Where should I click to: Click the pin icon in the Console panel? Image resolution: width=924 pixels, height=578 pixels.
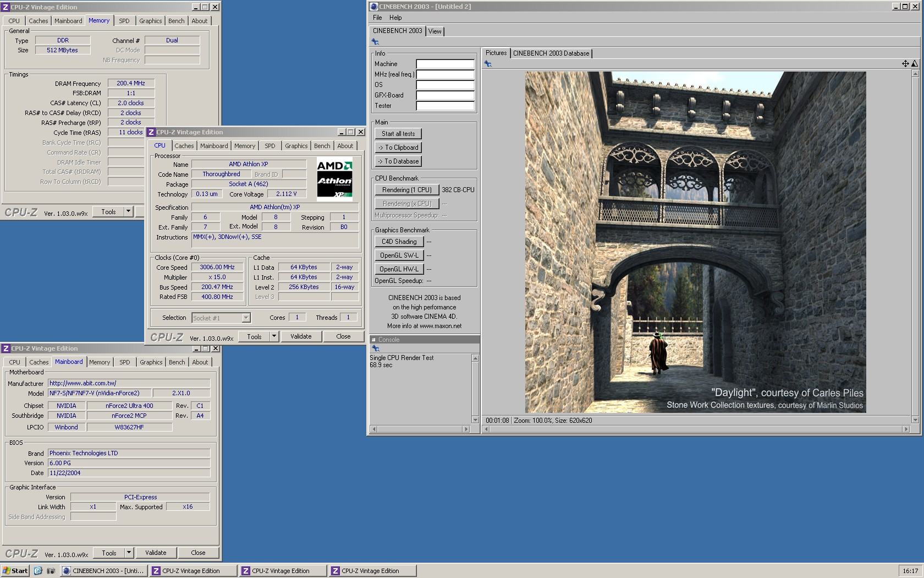pos(376,348)
